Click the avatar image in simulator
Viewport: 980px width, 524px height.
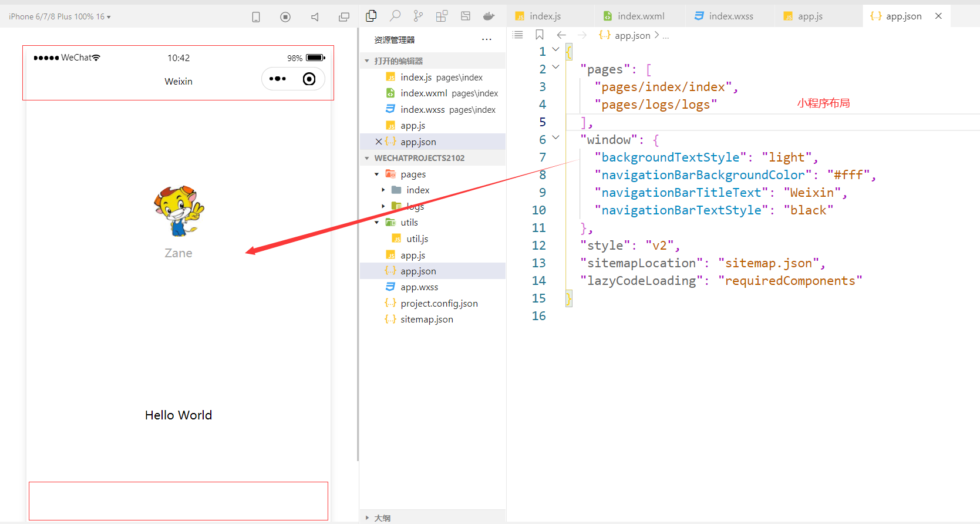point(179,211)
